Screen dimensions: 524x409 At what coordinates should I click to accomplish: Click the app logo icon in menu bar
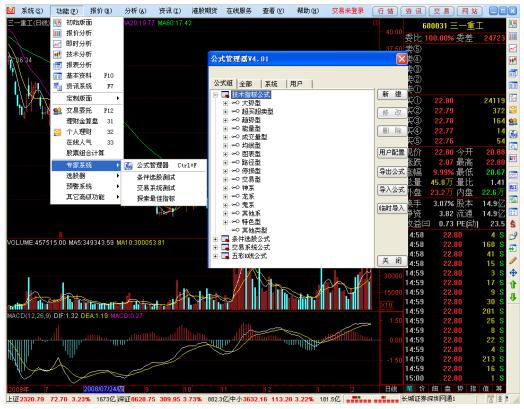[x=11, y=11]
